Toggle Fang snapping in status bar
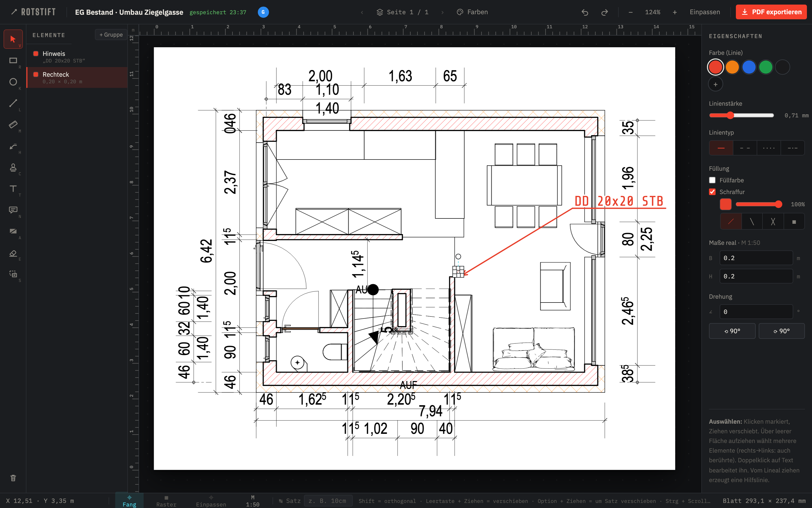Screen dimensions: 812x508 (x=129, y=501)
